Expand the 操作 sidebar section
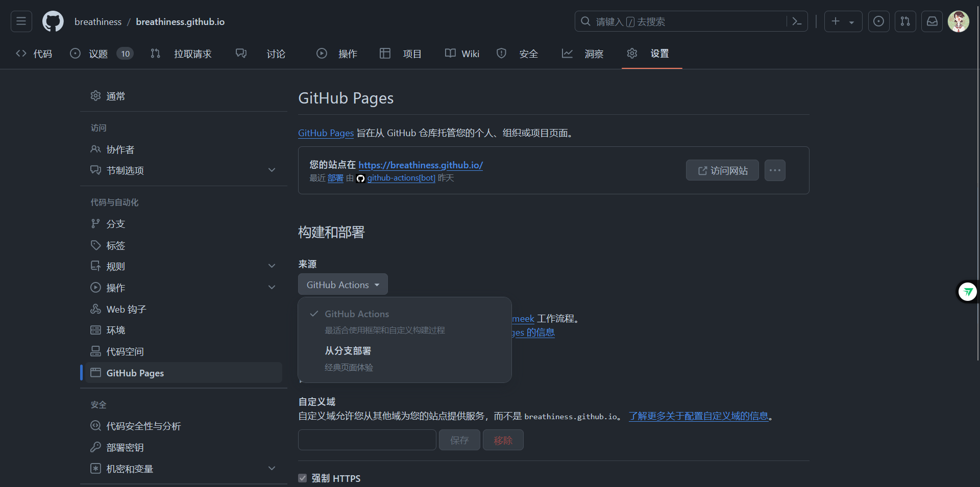This screenshot has width=980, height=487. click(x=115, y=287)
